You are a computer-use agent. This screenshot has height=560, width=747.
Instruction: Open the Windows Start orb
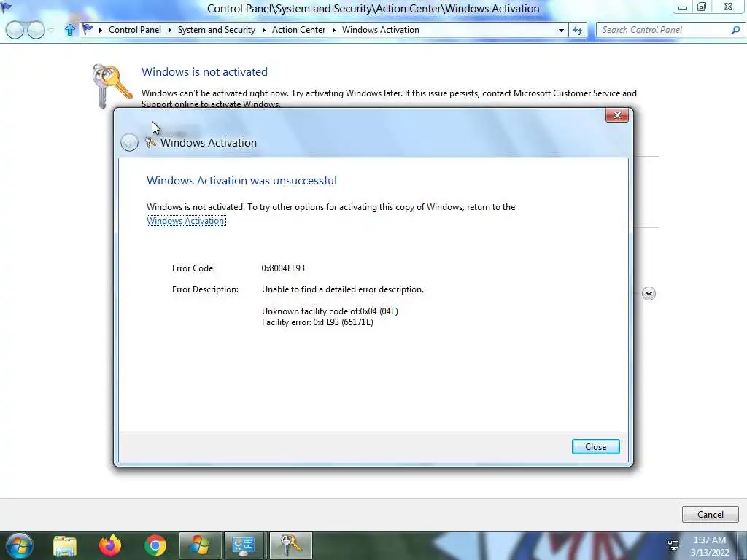(x=20, y=545)
